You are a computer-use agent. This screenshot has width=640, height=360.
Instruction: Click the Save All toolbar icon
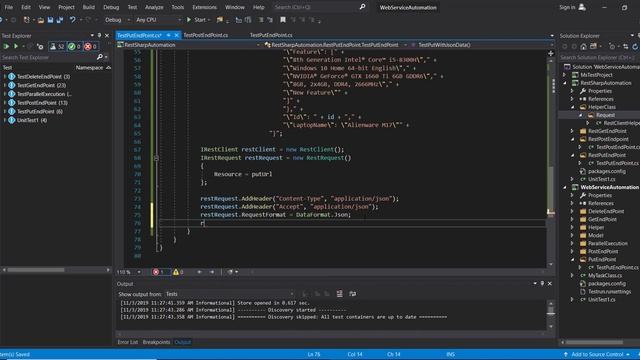pos(60,20)
